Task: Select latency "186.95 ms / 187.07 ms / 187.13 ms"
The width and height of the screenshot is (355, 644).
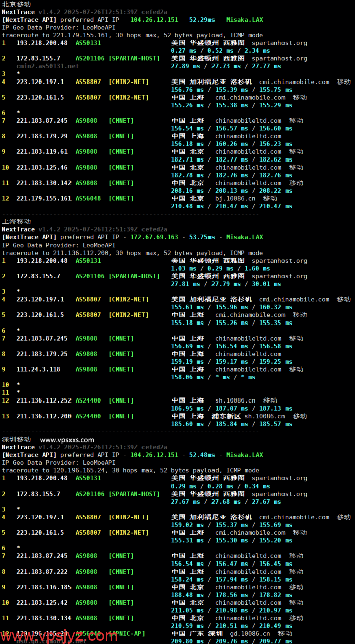Action: click(x=232, y=408)
